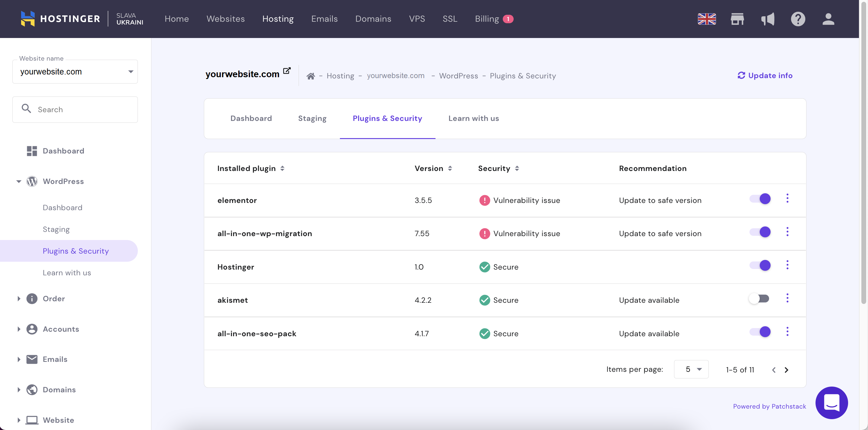Switch to the Staging tab

pos(312,118)
